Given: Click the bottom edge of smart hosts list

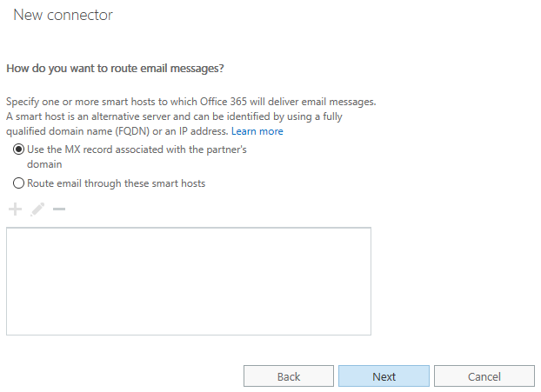Looking at the screenshot, I should [188, 334].
